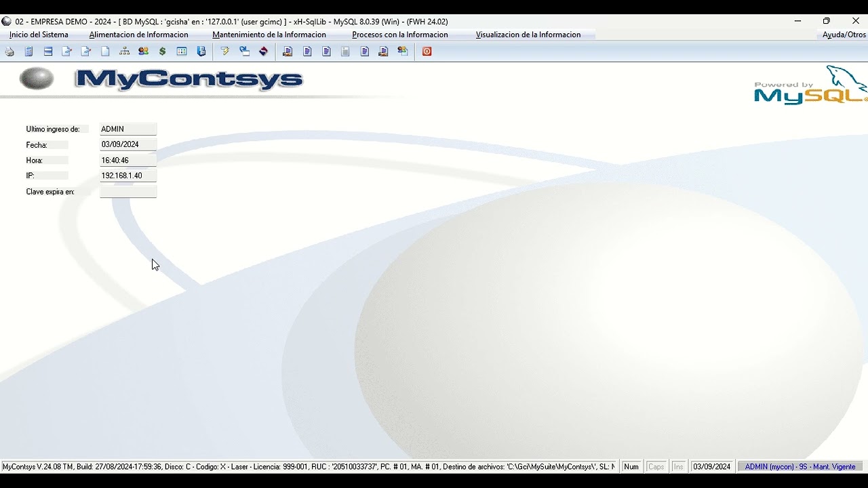Click the Ultimo ingreso field showing ADMIN
This screenshot has height=488, width=868.
tap(128, 129)
